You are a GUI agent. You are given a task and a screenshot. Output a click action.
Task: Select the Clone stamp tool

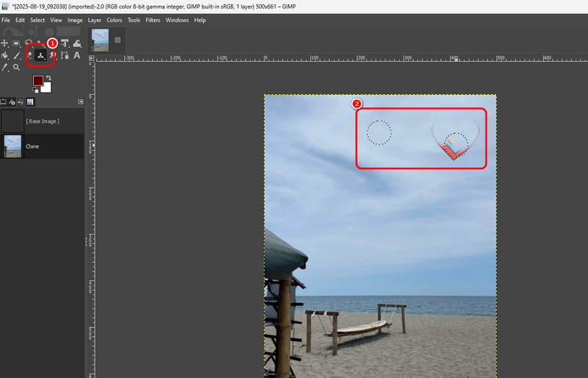tap(40, 55)
